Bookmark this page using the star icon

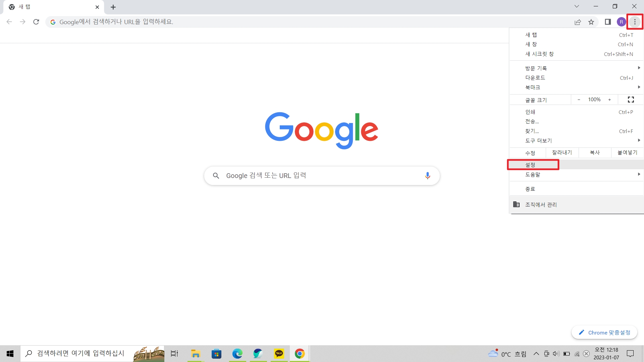pyautogui.click(x=591, y=22)
